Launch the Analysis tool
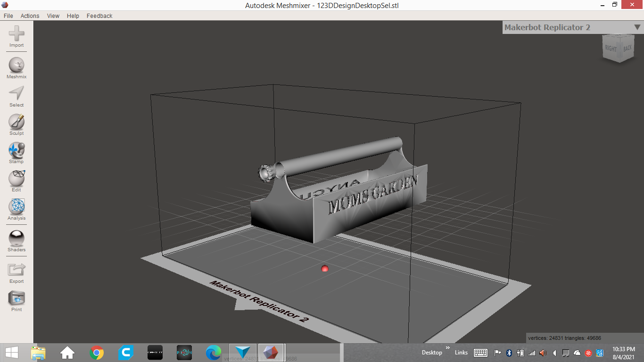 (x=17, y=207)
